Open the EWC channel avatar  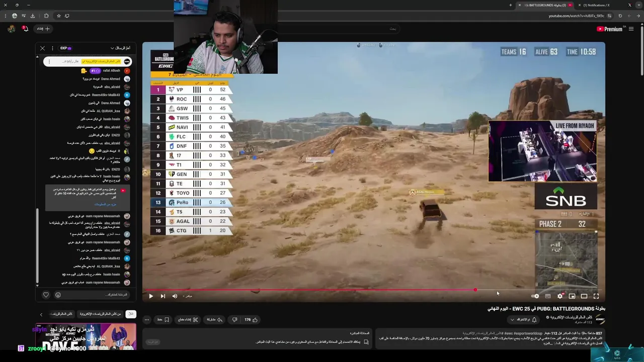[600, 319]
